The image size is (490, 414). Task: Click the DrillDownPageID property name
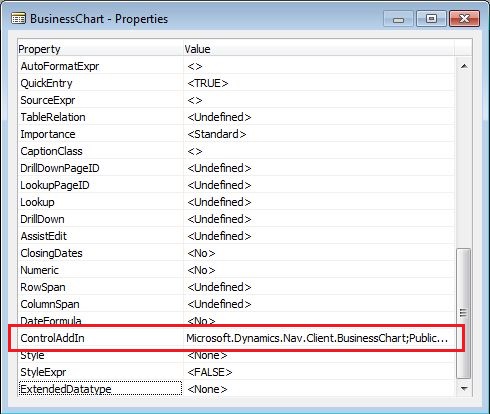pyautogui.click(x=60, y=168)
